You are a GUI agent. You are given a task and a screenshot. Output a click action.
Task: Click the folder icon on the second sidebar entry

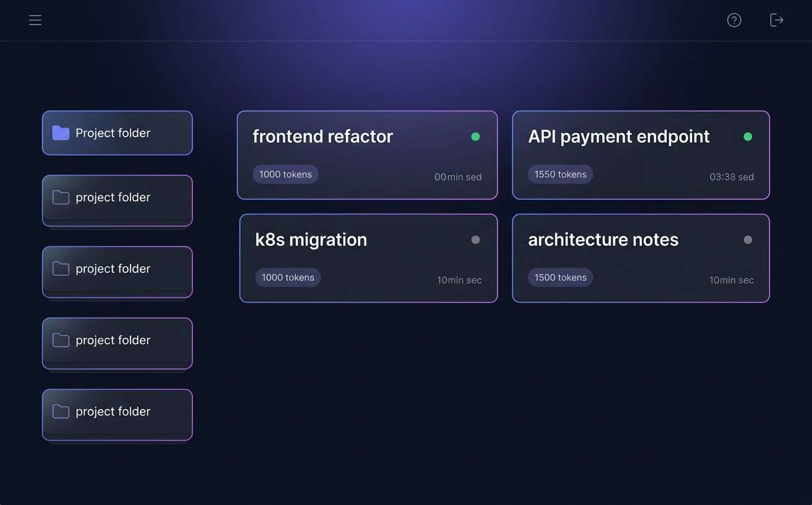tap(60, 197)
